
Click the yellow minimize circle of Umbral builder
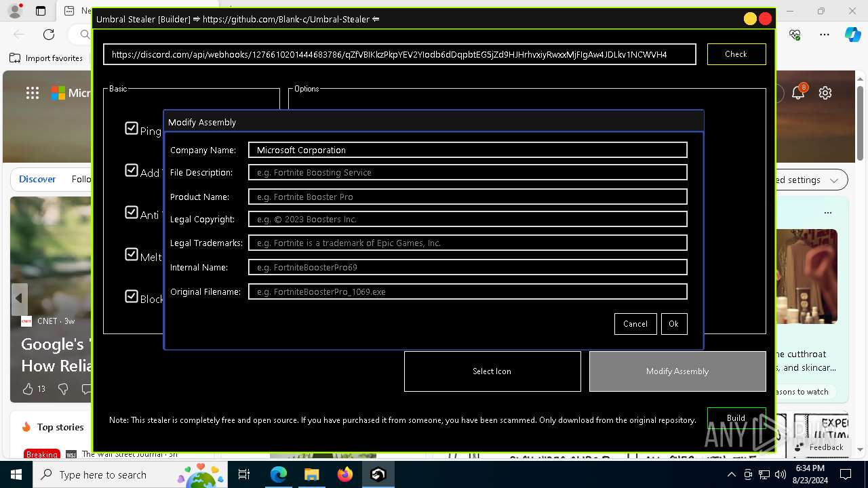pos(750,19)
